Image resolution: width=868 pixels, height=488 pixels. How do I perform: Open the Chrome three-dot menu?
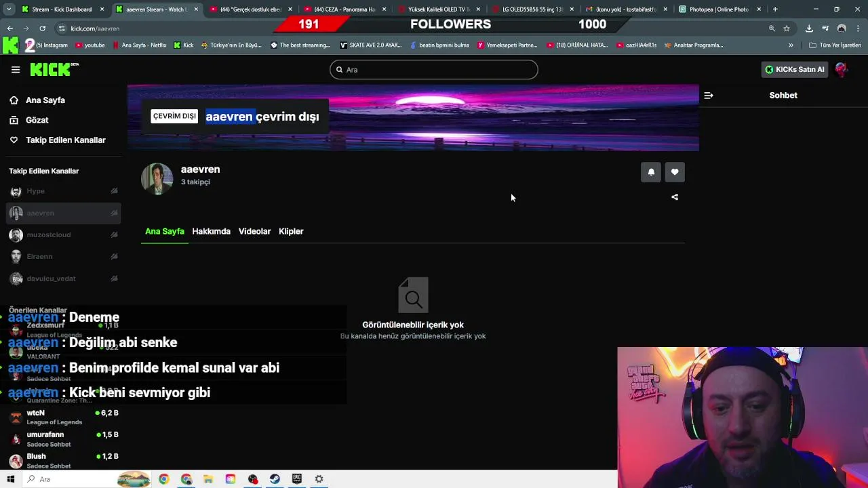pos(858,28)
